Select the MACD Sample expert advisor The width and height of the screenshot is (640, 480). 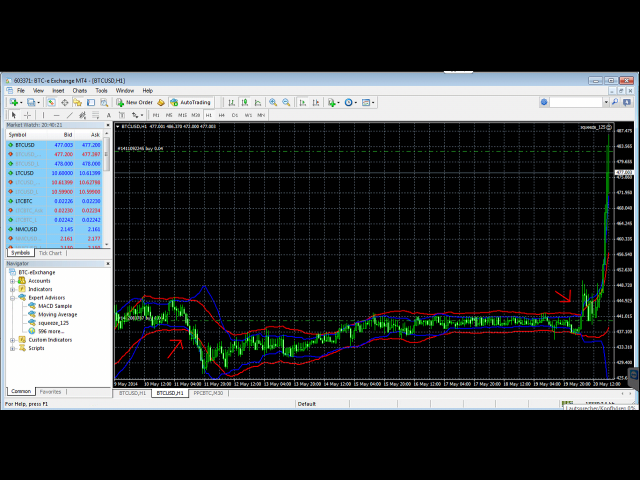pos(54,306)
